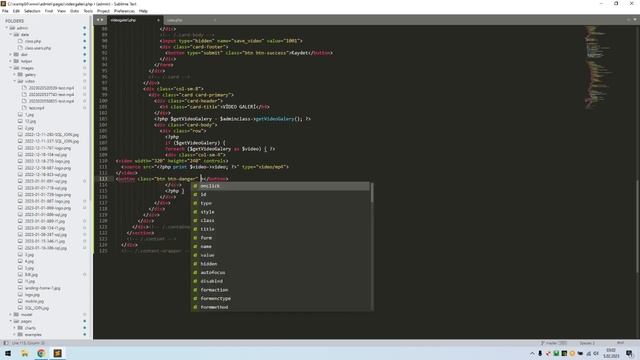Open the Windows Start menu

point(8,353)
